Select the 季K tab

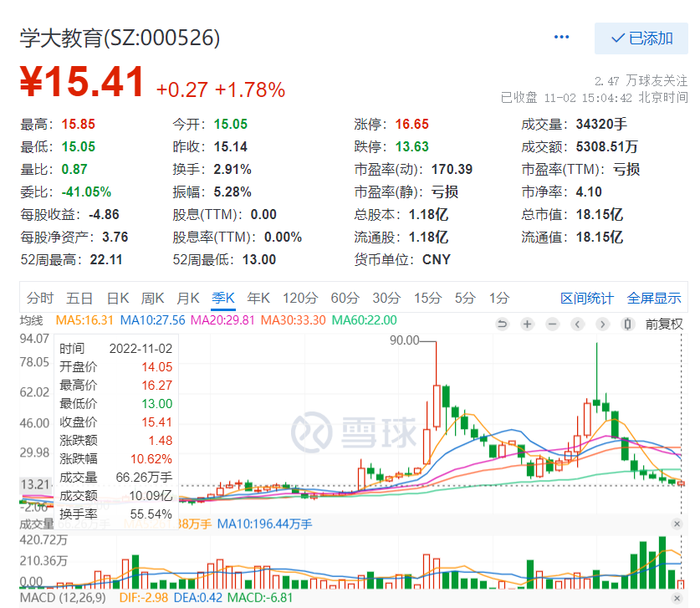(x=223, y=298)
